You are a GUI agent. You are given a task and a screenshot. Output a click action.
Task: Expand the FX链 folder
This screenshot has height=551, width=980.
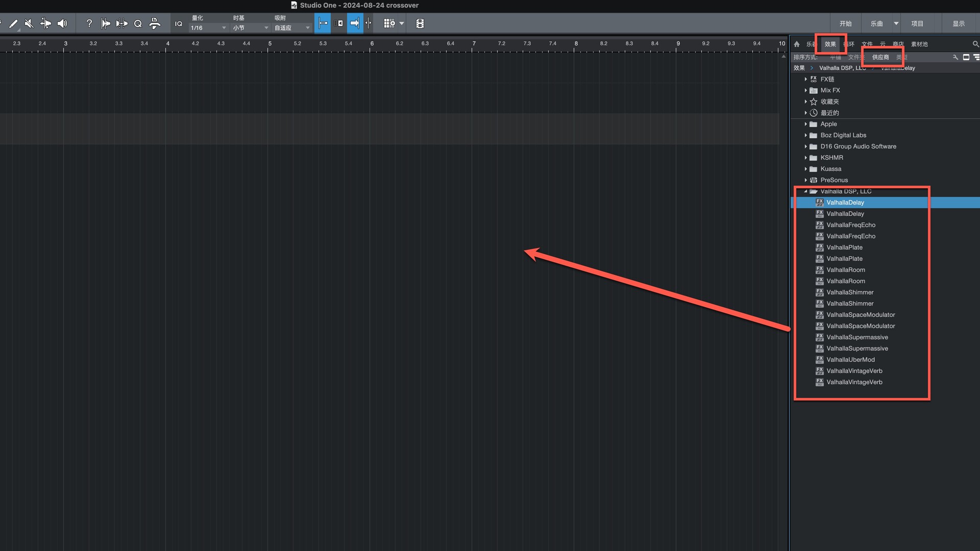805,79
